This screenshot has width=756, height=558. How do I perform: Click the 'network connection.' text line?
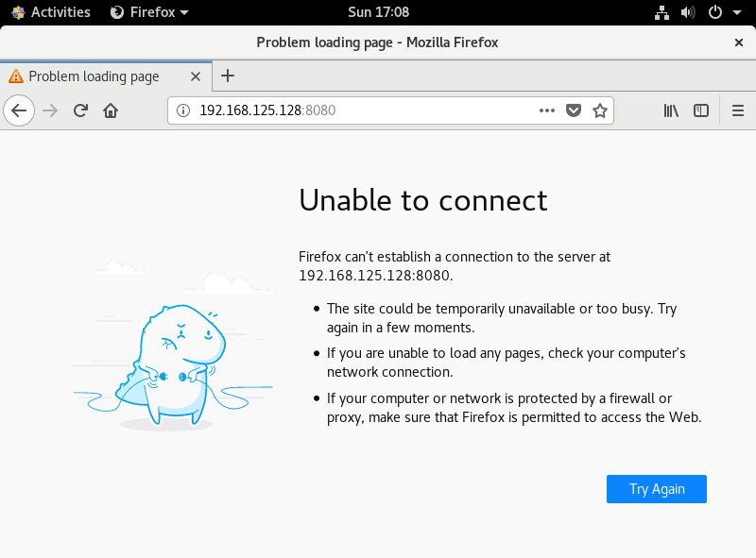point(389,372)
